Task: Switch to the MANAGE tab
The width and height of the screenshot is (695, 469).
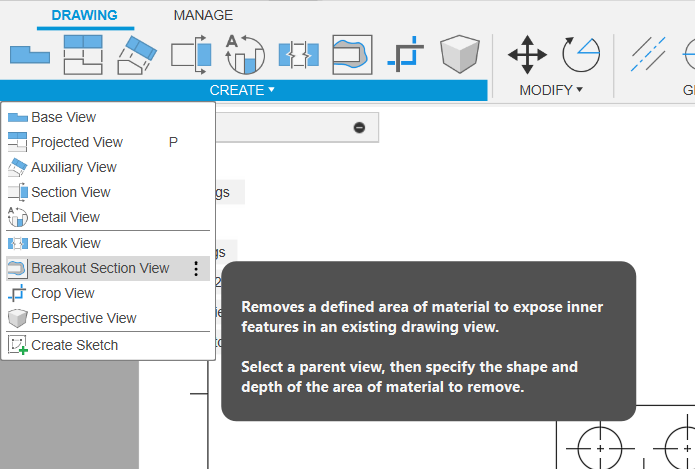Action: pyautogui.click(x=203, y=15)
